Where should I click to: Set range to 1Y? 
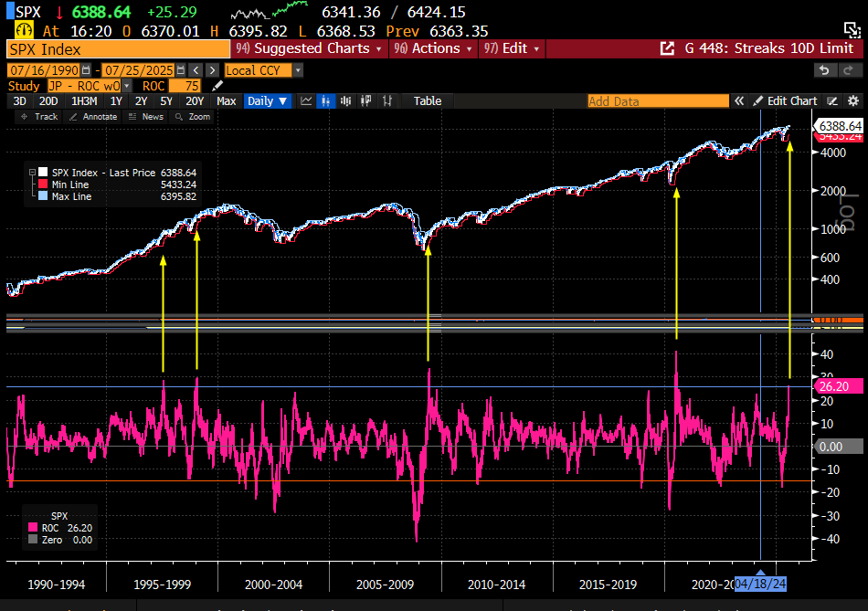(x=116, y=100)
